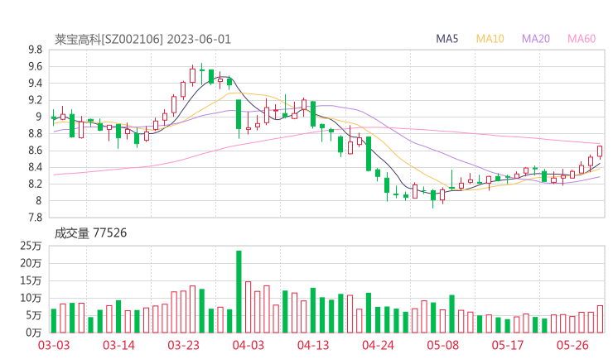Click the 7.8 price label on the y-axis

pyautogui.click(x=34, y=218)
